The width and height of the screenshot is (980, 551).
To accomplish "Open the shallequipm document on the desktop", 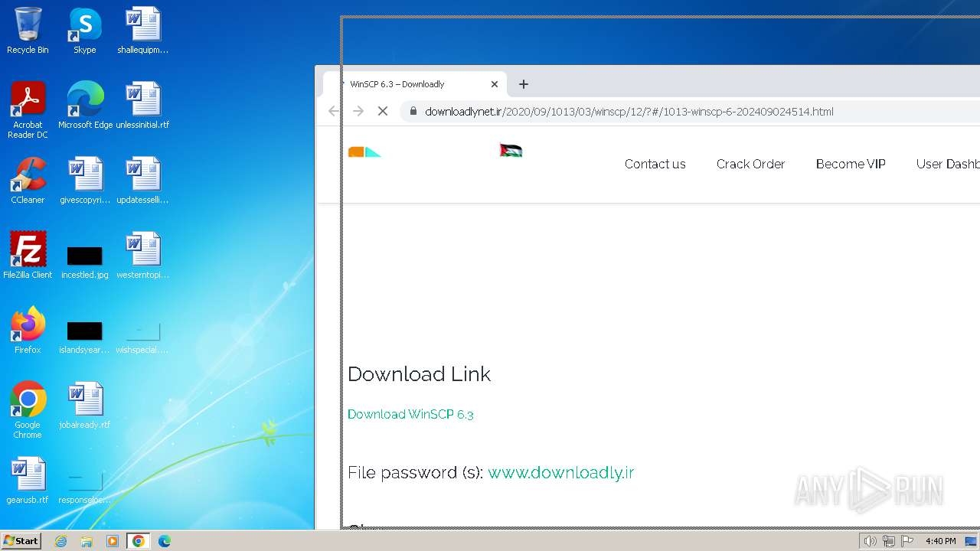I will (142, 31).
